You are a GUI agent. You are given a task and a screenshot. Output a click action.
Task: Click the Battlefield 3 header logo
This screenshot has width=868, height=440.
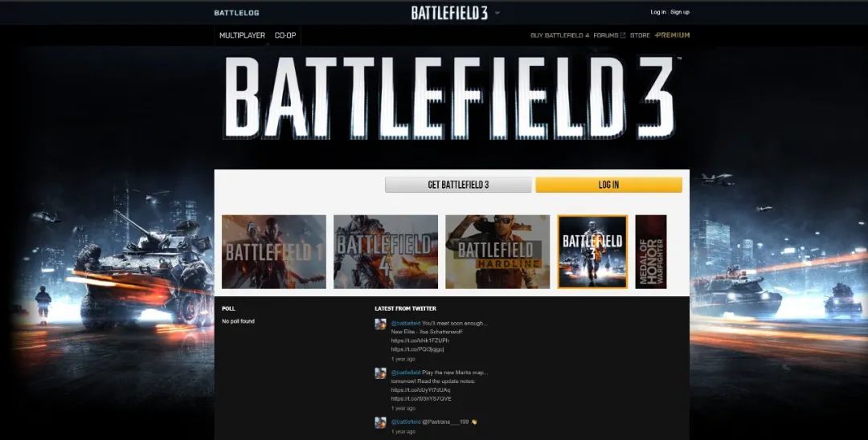pyautogui.click(x=449, y=13)
